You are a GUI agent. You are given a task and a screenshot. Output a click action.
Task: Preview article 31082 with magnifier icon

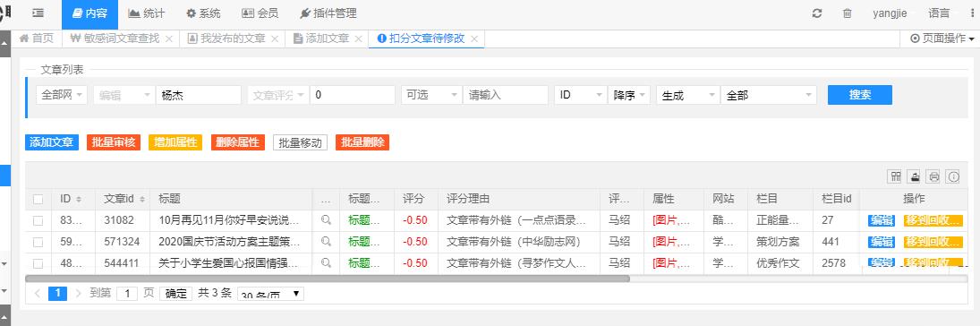(x=326, y=220)
